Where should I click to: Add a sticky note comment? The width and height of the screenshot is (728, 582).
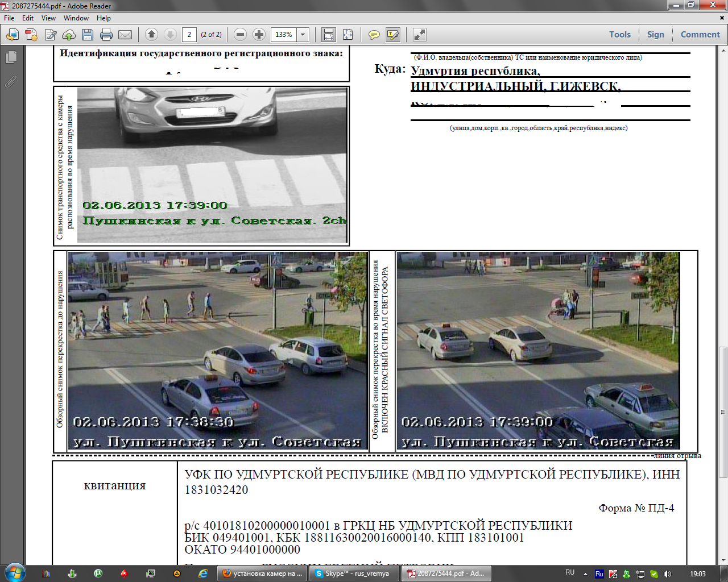pos(374,35)
